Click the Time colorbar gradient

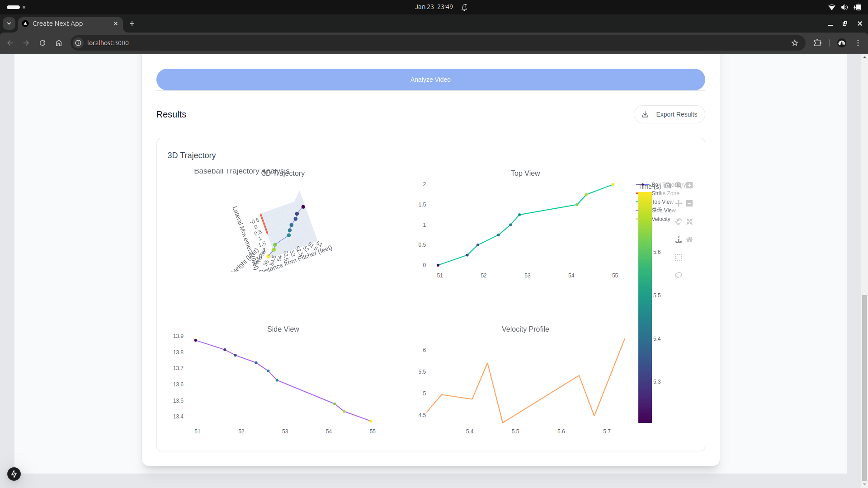pos(645,316)
